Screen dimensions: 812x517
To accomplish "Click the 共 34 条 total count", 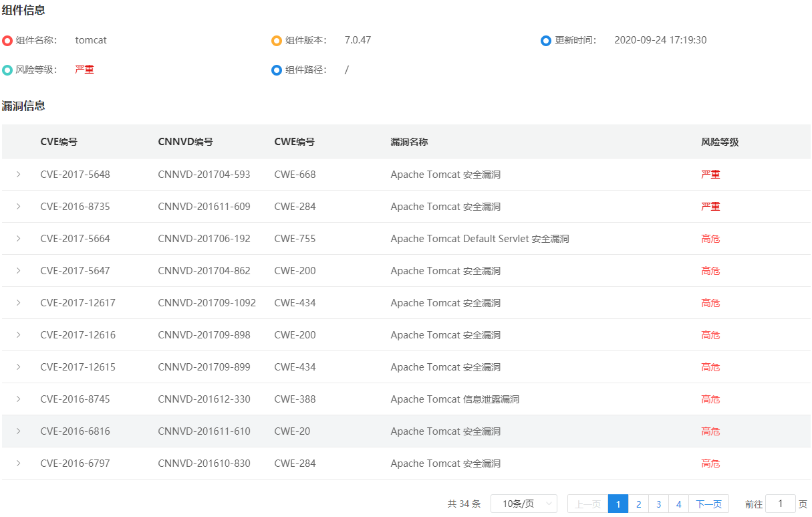I will 464,504.
